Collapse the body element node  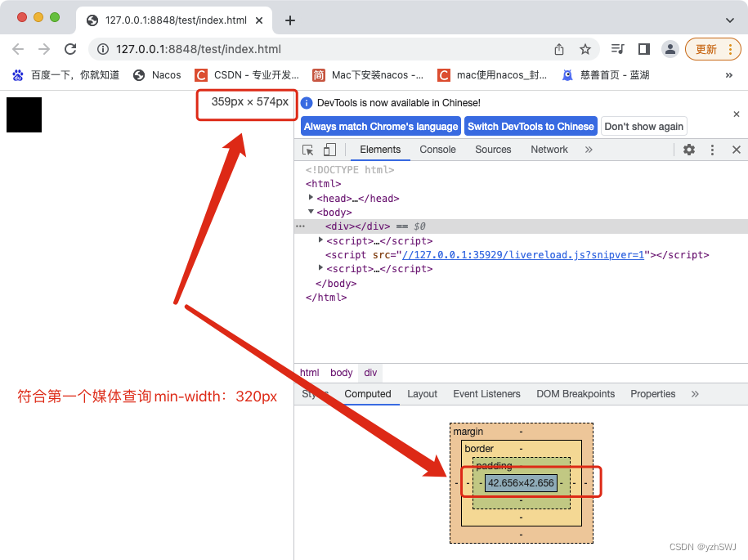[x=311, y=211]
